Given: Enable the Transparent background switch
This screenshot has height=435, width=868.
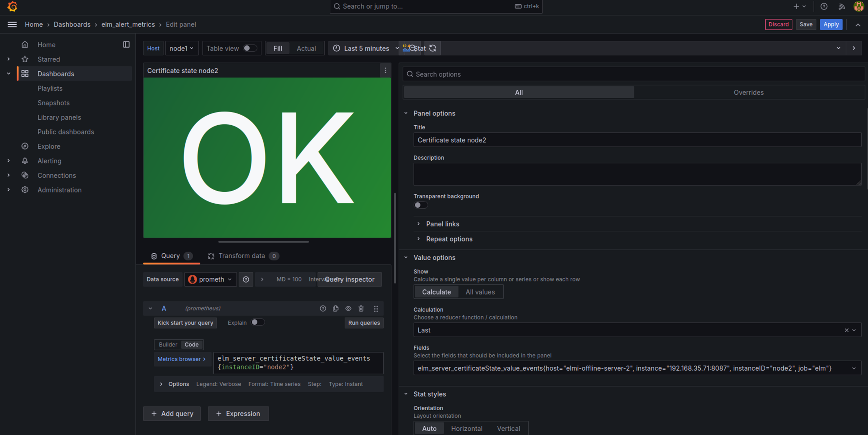Looking at the screenshot, I should pos(421,205).
